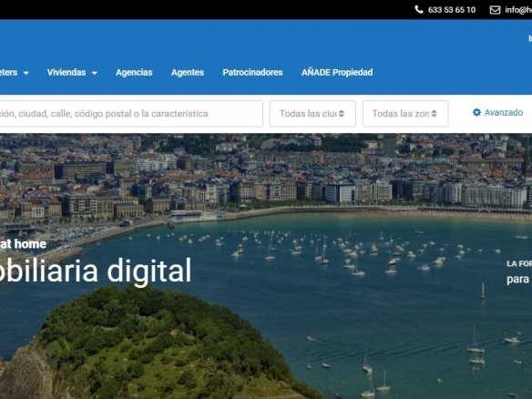Viewport: 532px width, 399px height.
Task: Focus the address, city, street search field
Action: [x=131, y=114]
